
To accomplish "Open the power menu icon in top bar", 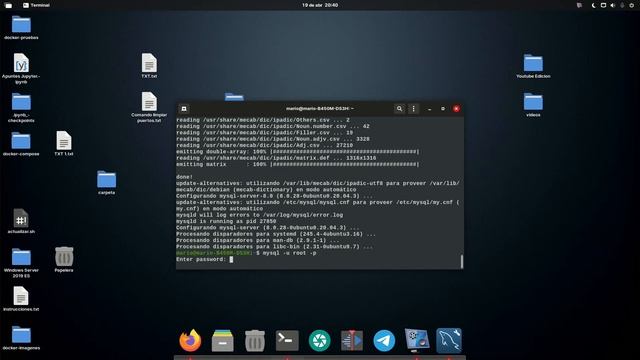I will [x=631, y=5].
